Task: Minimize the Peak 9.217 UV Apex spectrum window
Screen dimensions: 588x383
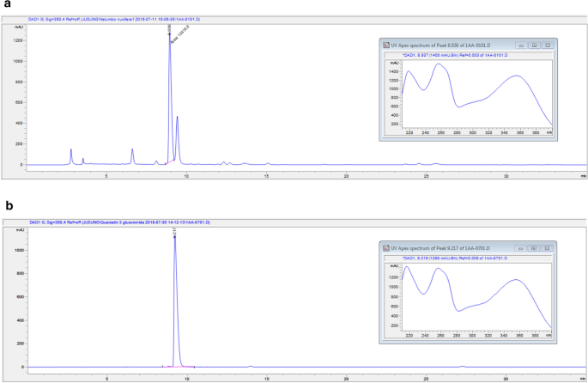Action: 520,248
